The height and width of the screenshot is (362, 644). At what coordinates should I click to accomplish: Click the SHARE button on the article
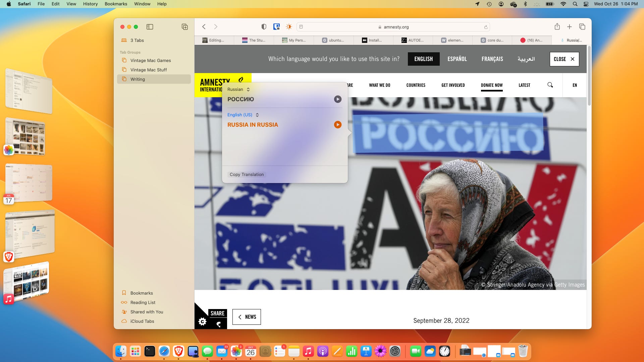pos(217,313)
